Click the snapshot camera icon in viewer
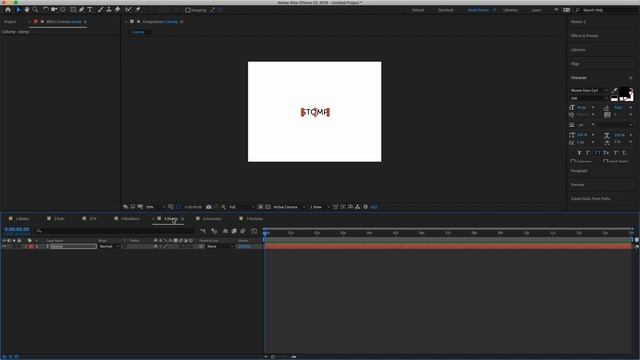The image size is (640, 360). (209, 207)
